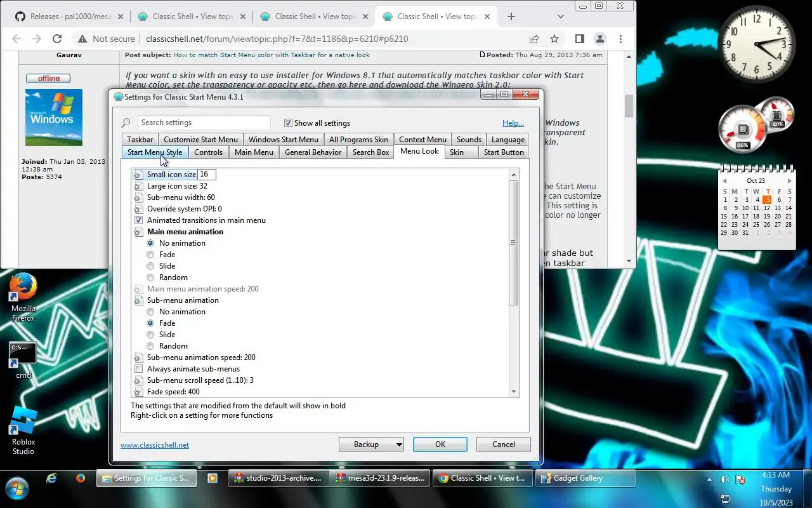
Task: Open the cmd desktop shortcut
Action: [23, 360]
